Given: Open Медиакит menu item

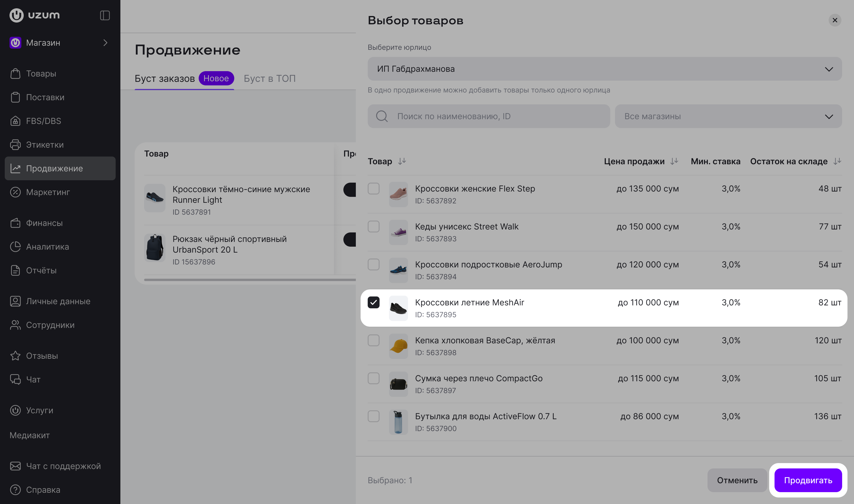Looking at the screenshot, I should click(30, 436).
